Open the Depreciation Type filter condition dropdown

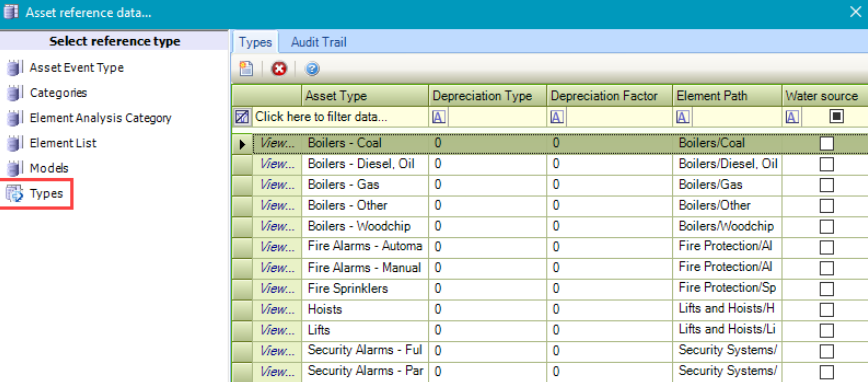(439, 117)
